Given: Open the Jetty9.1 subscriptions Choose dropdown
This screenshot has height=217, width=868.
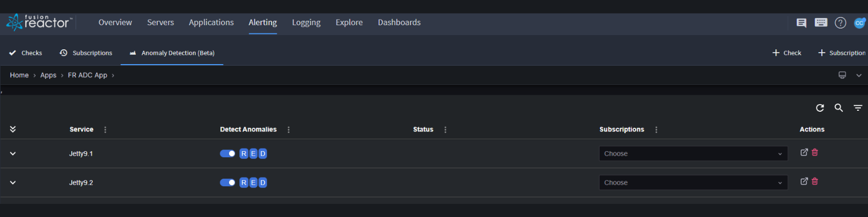Looking at the screenshot, I should (x=693, y=153).
